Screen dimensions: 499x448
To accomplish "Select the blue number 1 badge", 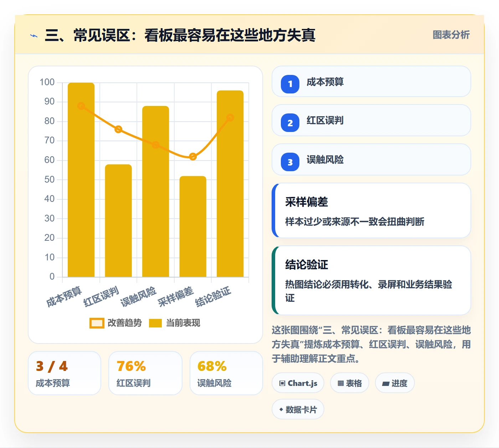I will pos(290,84).
